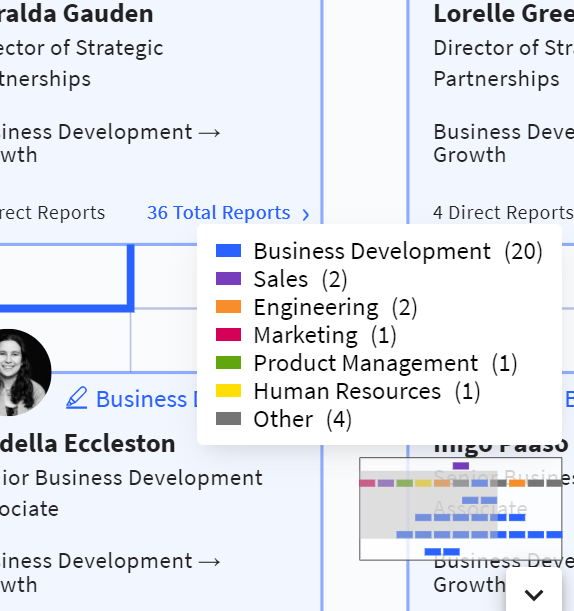574x611 pixels.
Task: Click the green Product Management legend swatch
Action: (x=228, y=363)
